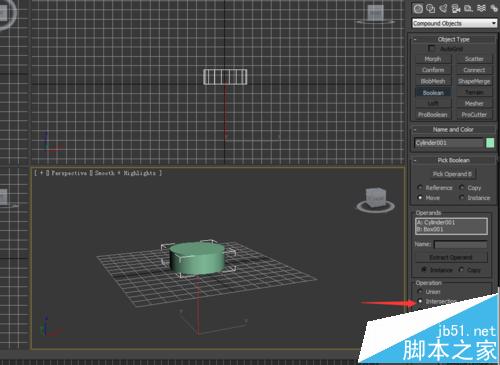Image resolution: width=500 pixels, height=365 pixels.
Task: Click the Mesher object type button
Action: tap(474, 104)
